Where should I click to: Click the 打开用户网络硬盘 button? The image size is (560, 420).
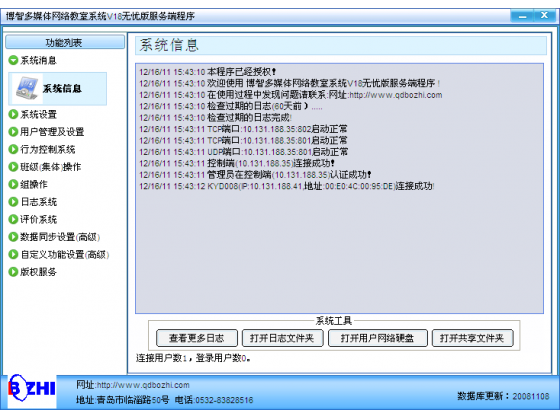(378, 338)
